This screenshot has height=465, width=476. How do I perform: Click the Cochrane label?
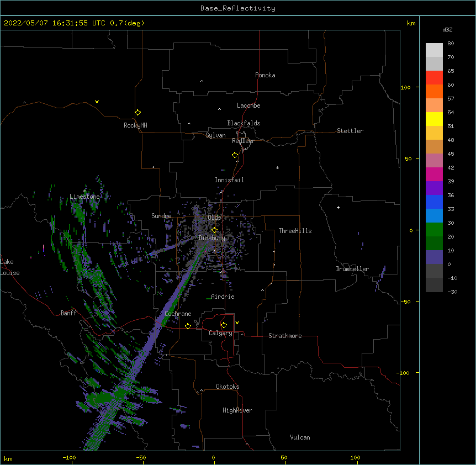(178, 314)
